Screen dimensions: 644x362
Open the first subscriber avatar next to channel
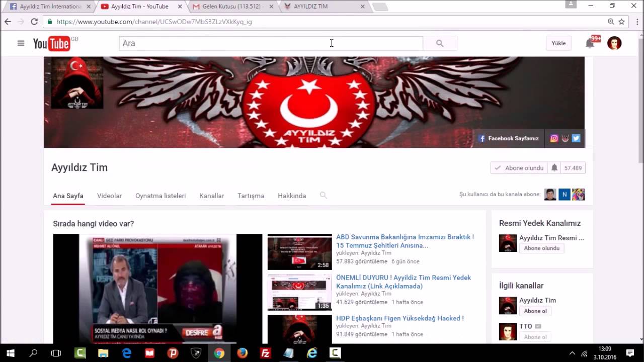(550, 194)
